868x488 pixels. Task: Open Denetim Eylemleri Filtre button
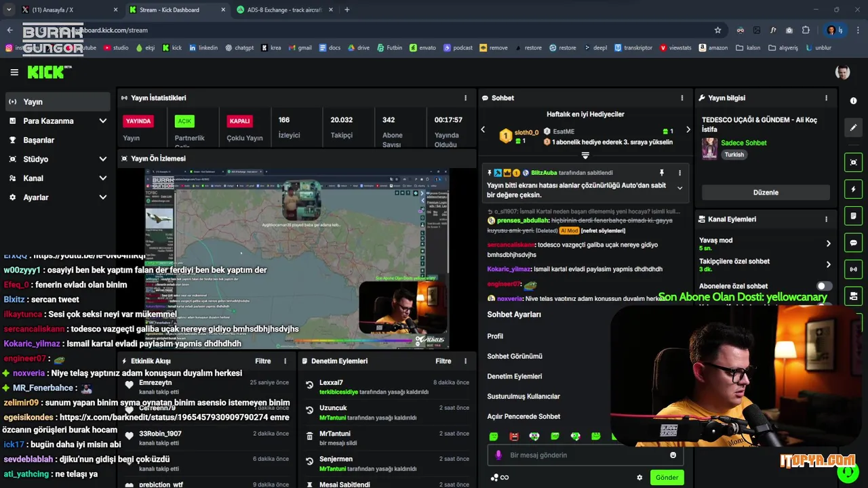(443, 361)
